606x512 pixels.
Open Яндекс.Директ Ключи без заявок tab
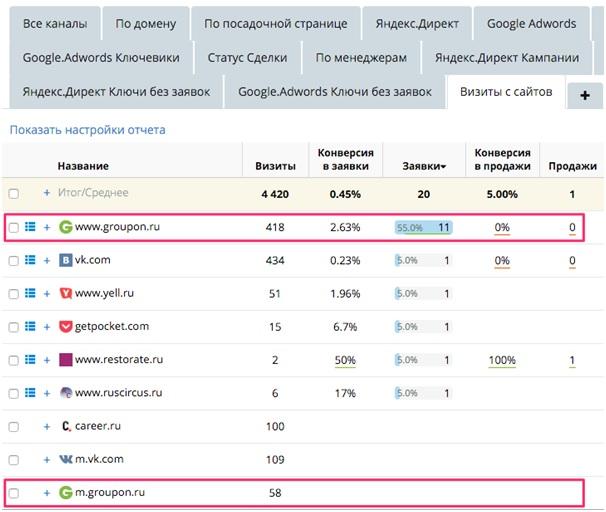pyautogui.click(x=116, y=92)
